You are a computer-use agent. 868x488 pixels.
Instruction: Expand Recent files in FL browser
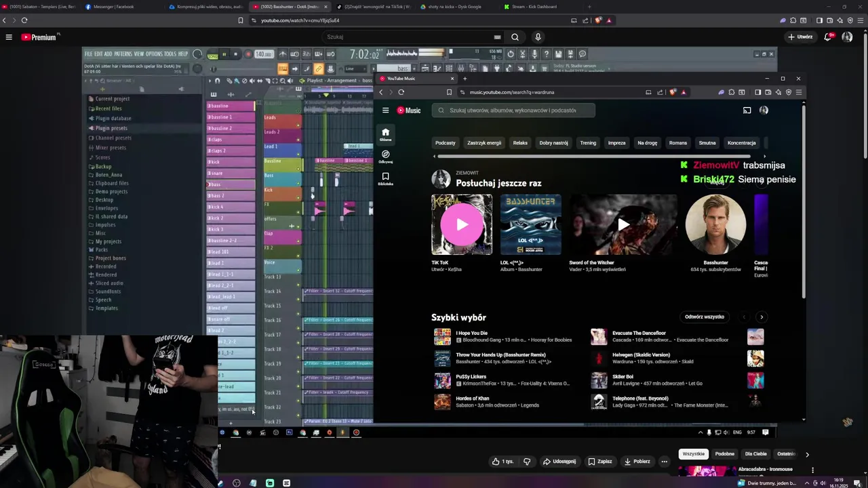coord(108,108)
